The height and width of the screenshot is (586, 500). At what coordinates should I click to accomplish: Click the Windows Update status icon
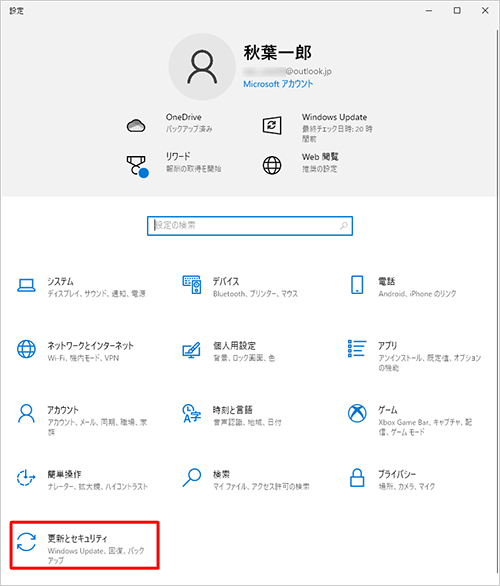272,125
